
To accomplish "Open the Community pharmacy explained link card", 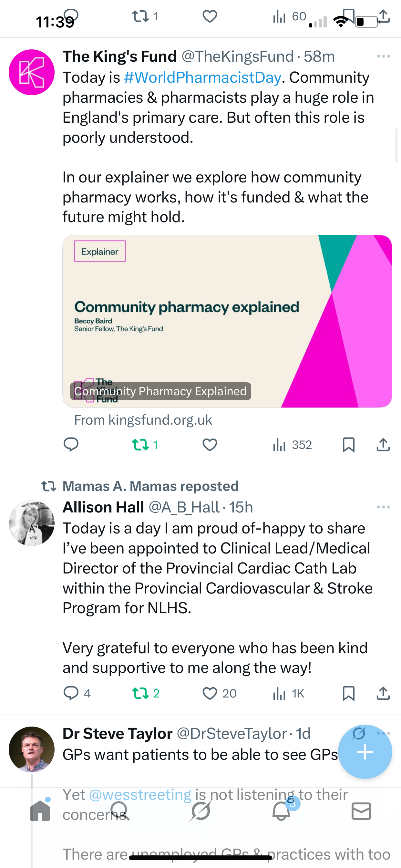I will 227,321.
